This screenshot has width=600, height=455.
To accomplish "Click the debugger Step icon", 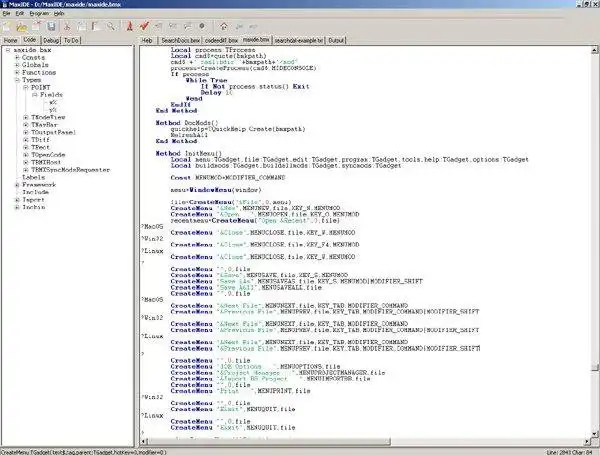I will click(158, 26).
